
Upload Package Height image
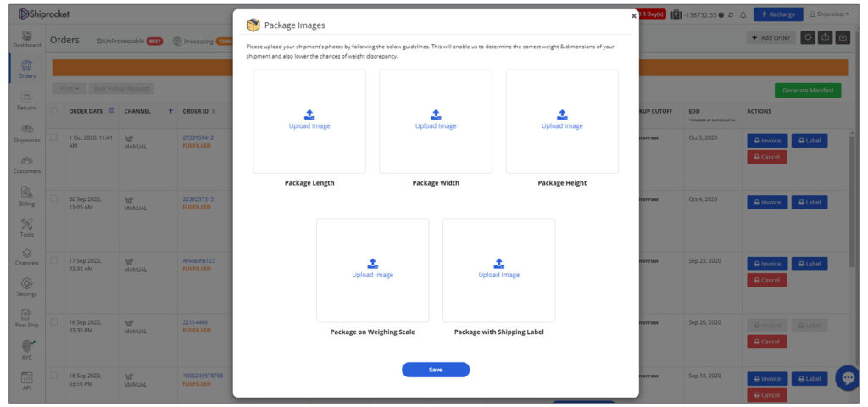click(562, 120)
